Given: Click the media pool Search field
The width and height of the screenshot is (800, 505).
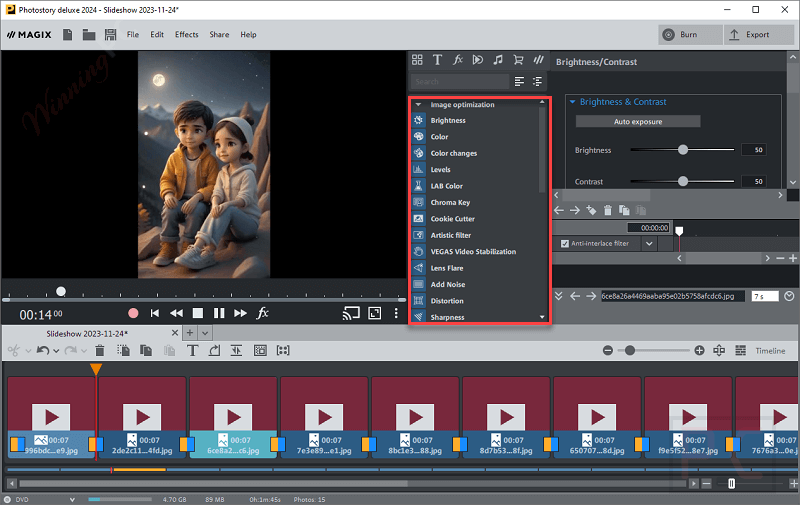Looking at the screenshot, I should tap(460, 82).
